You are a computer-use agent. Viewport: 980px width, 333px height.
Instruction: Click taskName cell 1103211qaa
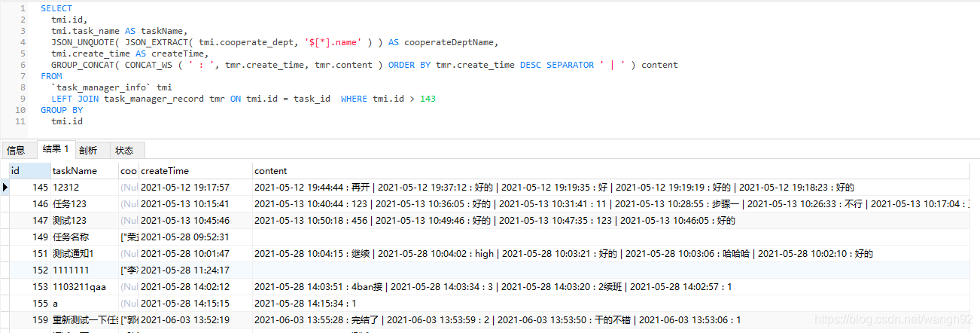click(x=84, y=286)
